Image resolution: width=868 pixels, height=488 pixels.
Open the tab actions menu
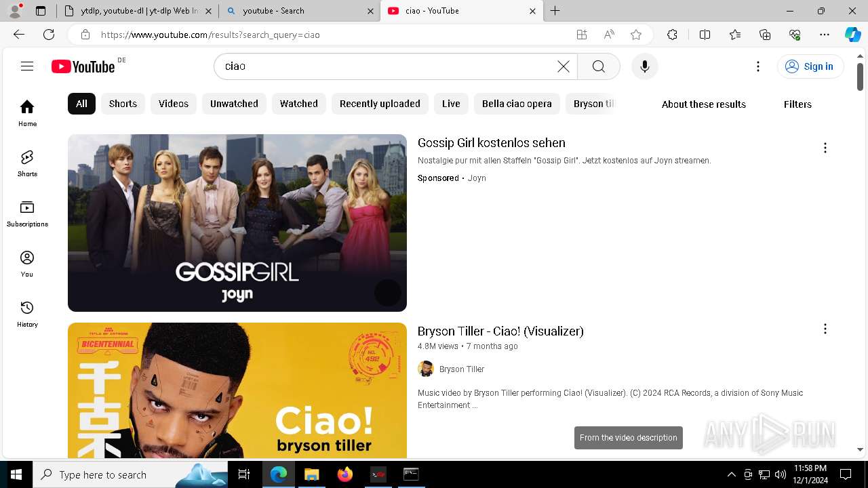[x=41, y=11]
